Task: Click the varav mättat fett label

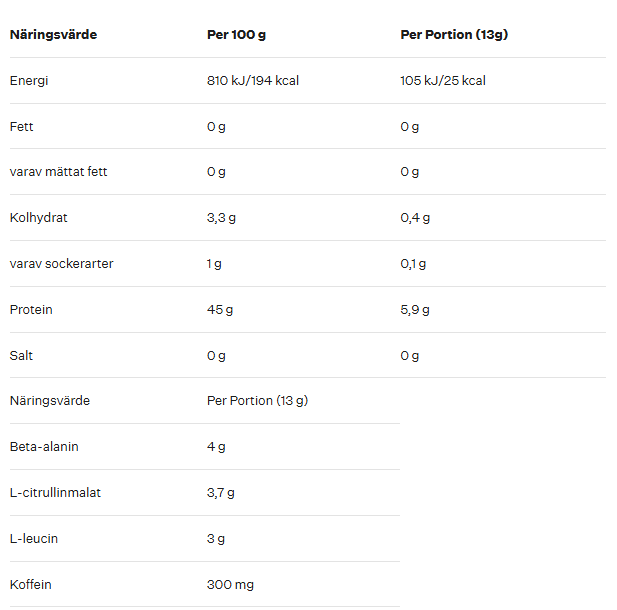Action: pyautogui.click(x=58, y=172)
